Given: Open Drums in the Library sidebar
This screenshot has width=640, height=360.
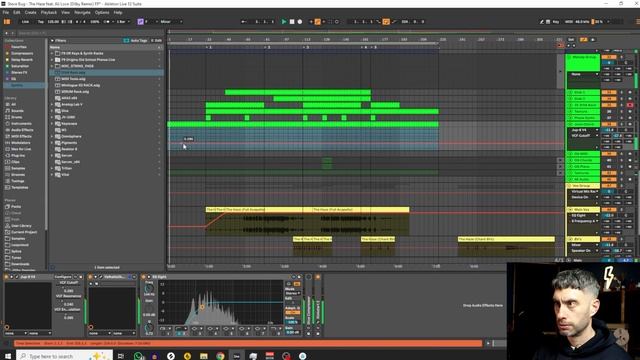Looking at the screenshot, I should 17,117.
